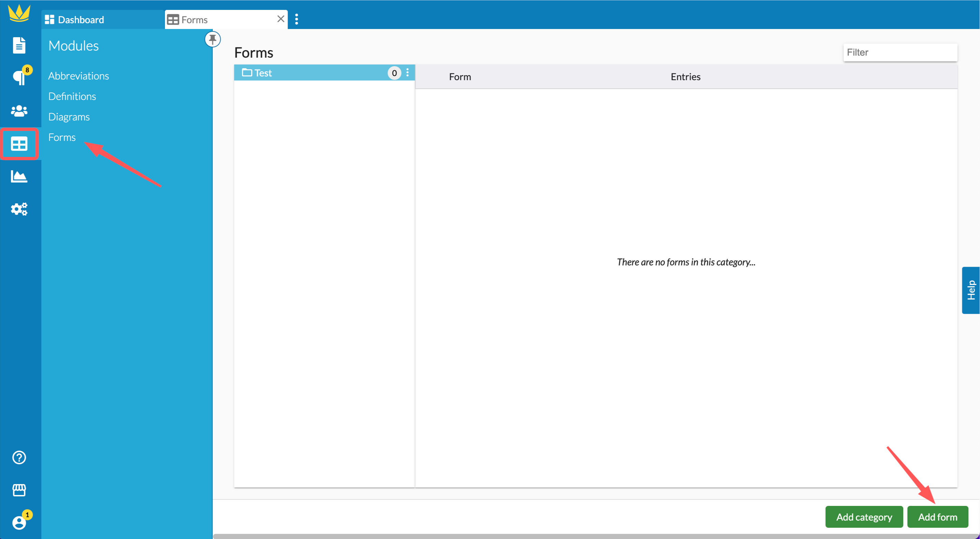Open the settings gear icon
Image resolution: width=980 pixels, height=539 pixels.
pyautogui.click(x=19, y=209)
